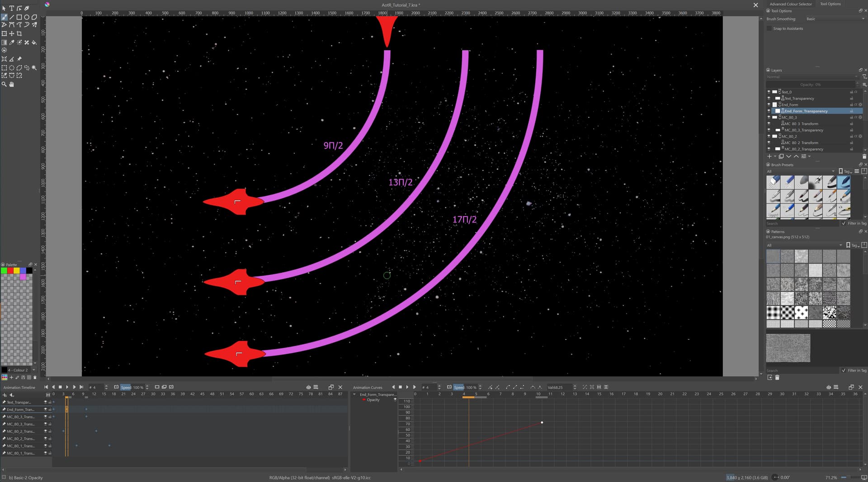Open the layer blending mode dropdown
The height and width of the screenshot is (482, 868).
point(812,77)
